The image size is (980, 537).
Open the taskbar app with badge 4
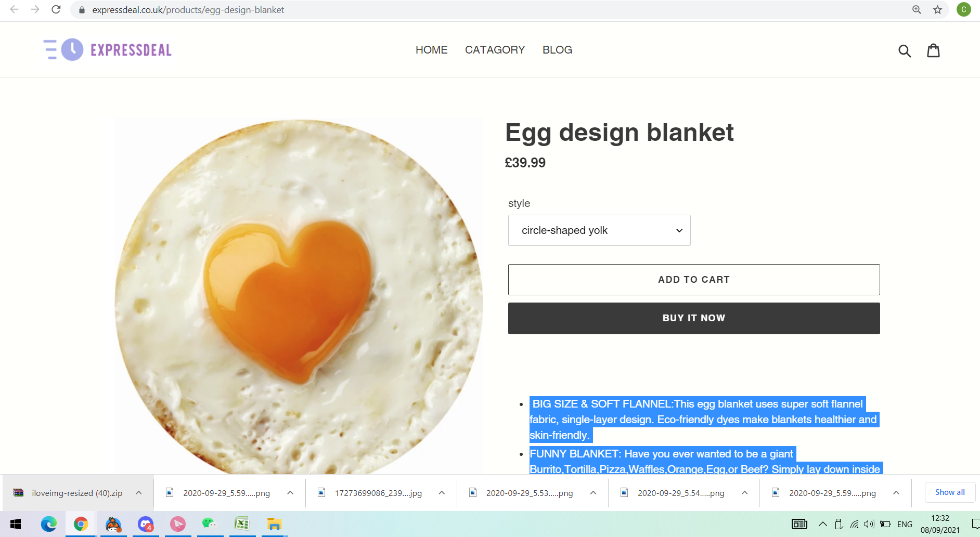pos(145,524)
